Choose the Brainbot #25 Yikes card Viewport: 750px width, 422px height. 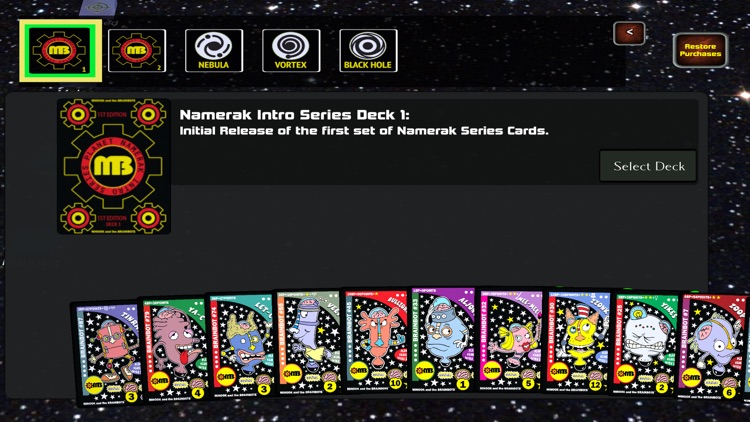[x=645, y=344]
